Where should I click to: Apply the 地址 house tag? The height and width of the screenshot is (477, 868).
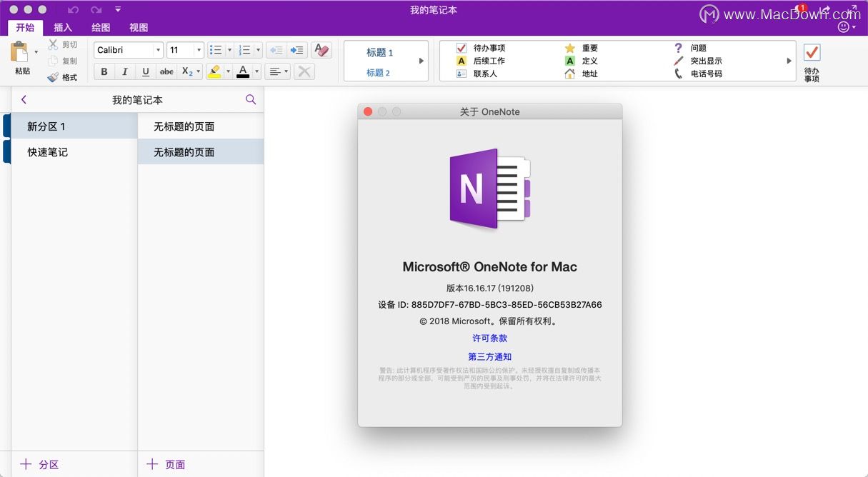581,74
